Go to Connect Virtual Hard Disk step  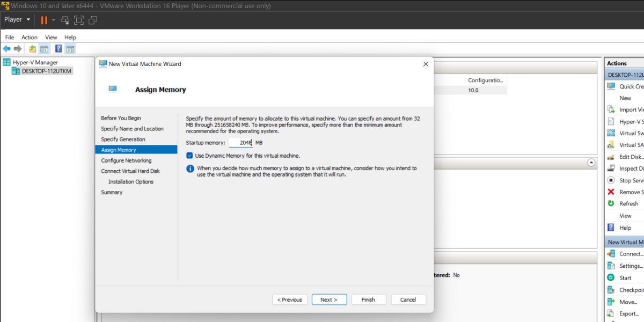pos(130,171)
